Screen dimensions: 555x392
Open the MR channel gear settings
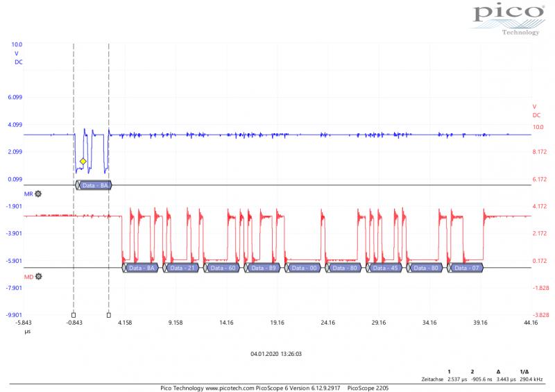[38, 194]
